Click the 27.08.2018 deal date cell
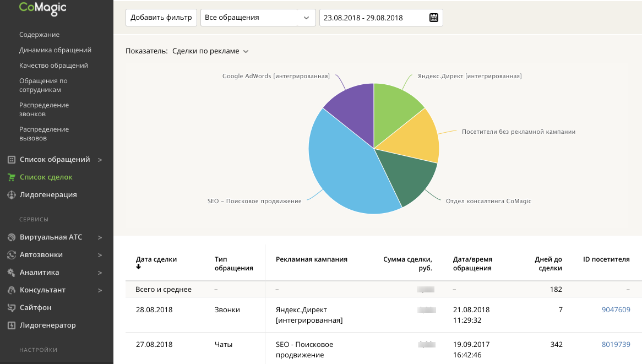 pos(154,345)
